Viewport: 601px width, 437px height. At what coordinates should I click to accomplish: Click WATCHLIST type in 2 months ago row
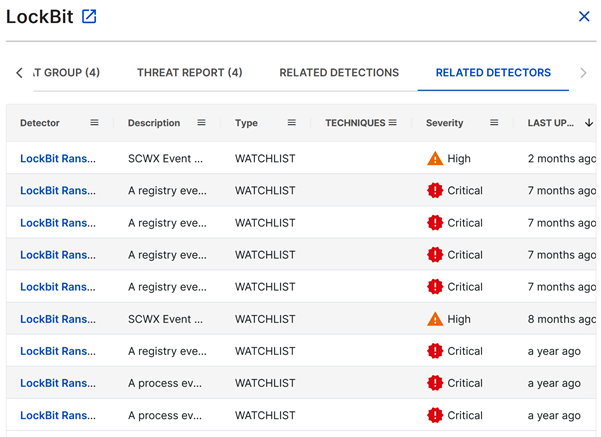click(x=265, y=158)
